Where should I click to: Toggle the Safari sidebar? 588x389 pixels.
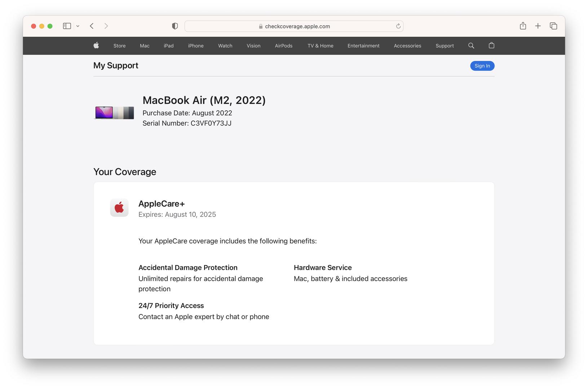67,26
